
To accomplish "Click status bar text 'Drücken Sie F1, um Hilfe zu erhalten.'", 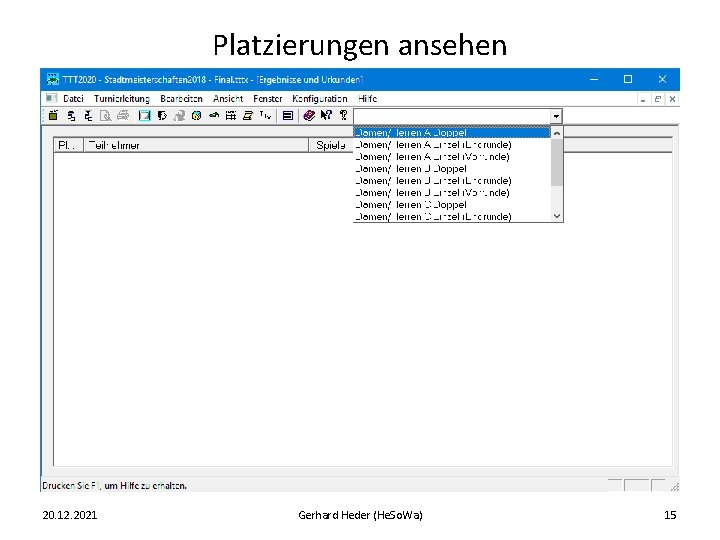I will coord(114,485).
